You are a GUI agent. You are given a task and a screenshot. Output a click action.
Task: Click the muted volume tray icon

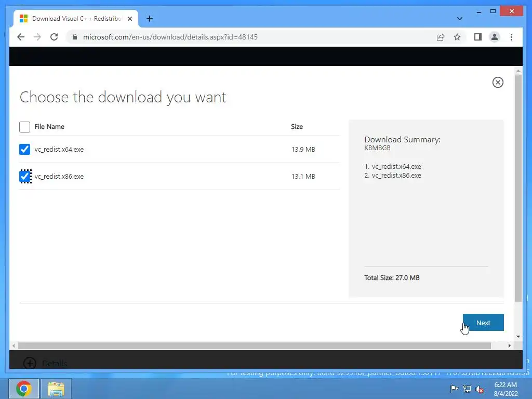[x=480, y=389]
